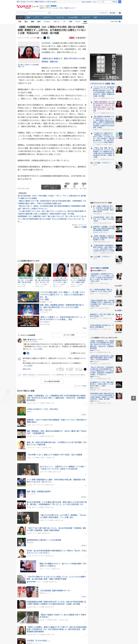Click the keyword search magnifier icon
Screen dimensions: 138x644
pyautogui.click(x=49, y=13)
